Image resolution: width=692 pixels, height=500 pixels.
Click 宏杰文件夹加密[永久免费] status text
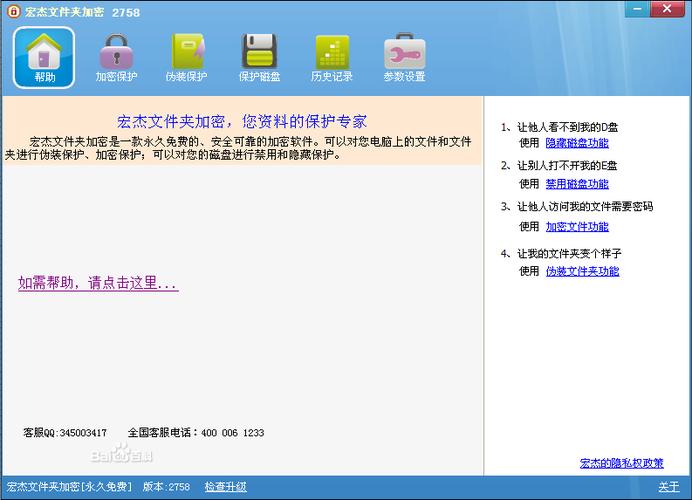(x=69, y=487)
